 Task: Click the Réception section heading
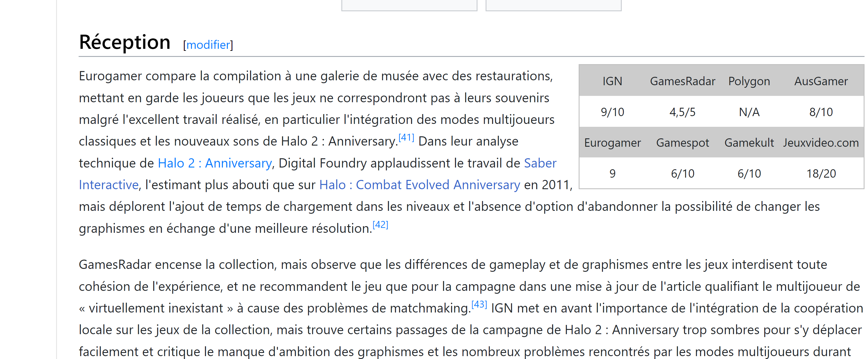click(125, 42)
